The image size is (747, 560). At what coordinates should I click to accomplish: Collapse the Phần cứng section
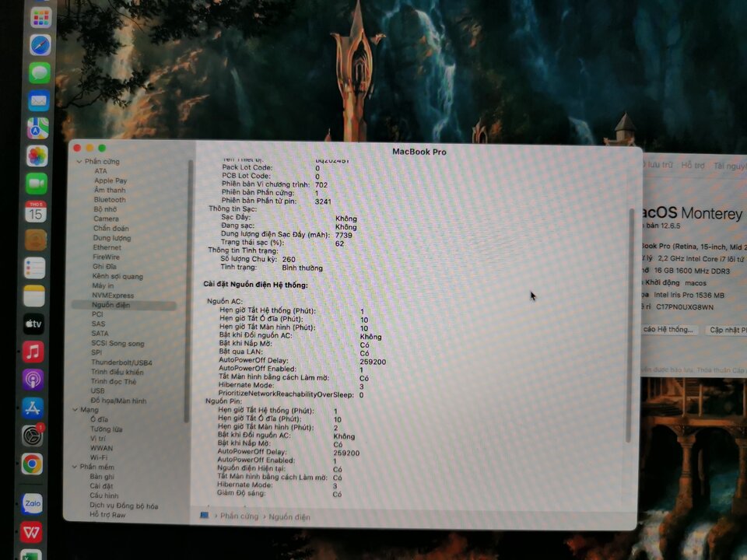[x=79, y=162]
